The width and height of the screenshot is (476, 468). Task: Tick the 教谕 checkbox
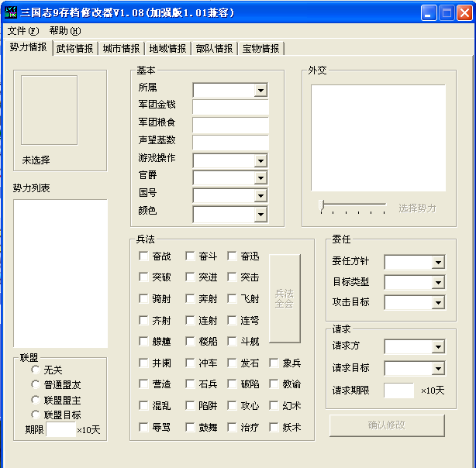274,384
